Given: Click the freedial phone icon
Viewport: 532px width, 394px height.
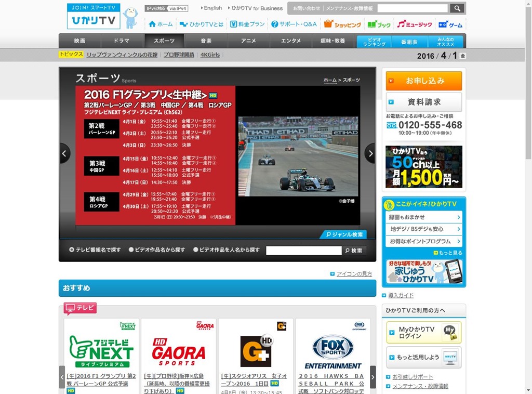Looking at the screenshot, I should point(391,126).
